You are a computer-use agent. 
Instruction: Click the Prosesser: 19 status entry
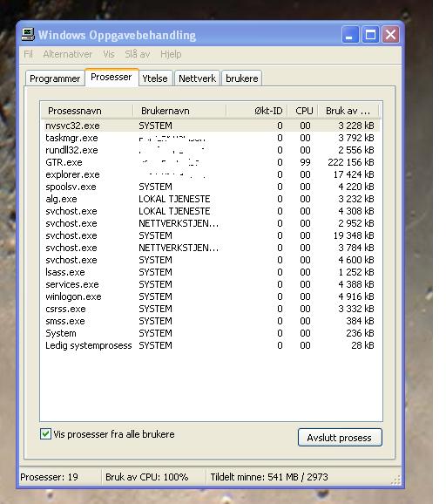click(49, 477)
